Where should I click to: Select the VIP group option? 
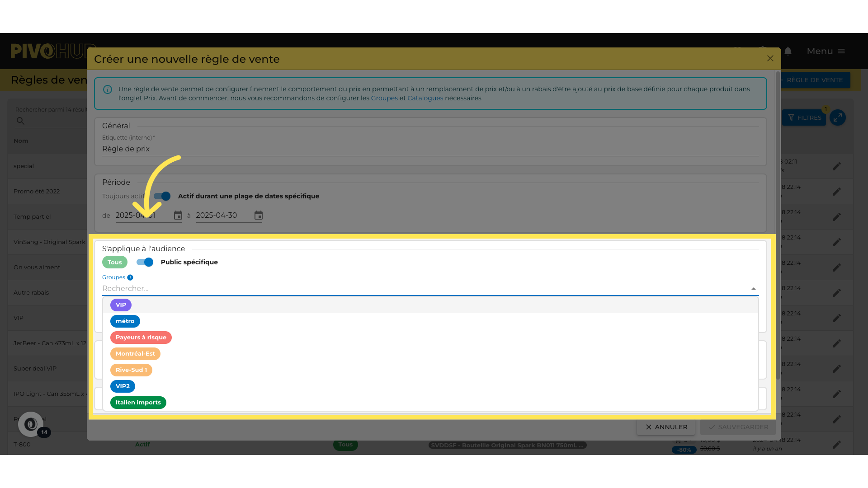coord(121,305)
